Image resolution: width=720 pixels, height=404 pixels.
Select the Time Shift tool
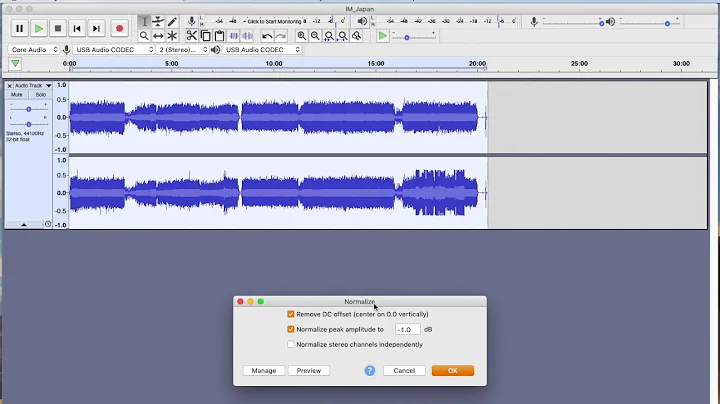(x=158, y=36)
